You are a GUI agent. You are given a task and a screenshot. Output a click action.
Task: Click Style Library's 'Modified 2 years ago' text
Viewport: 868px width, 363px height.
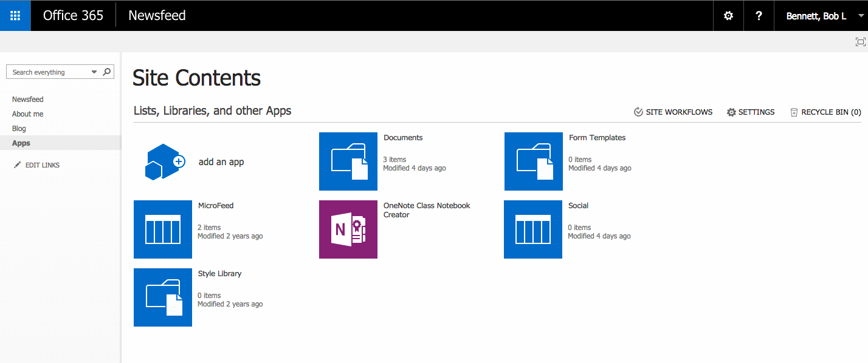230,304
